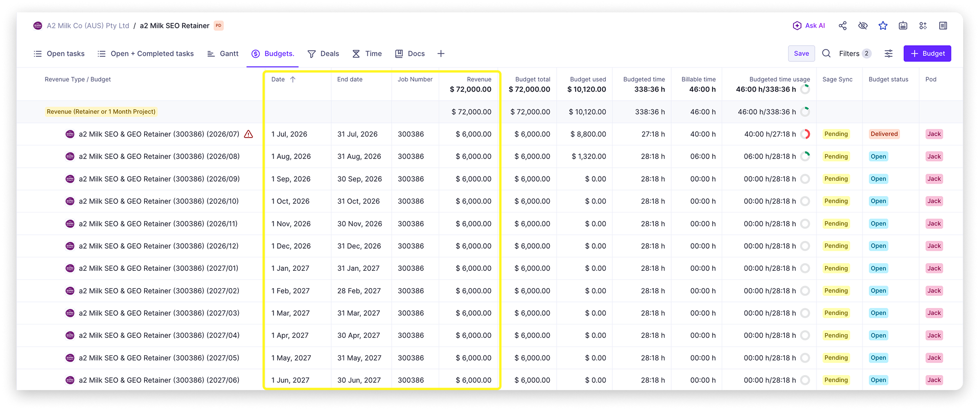
Task: Change the Jack pod tag on 2026/07 row
Action: 934,134
